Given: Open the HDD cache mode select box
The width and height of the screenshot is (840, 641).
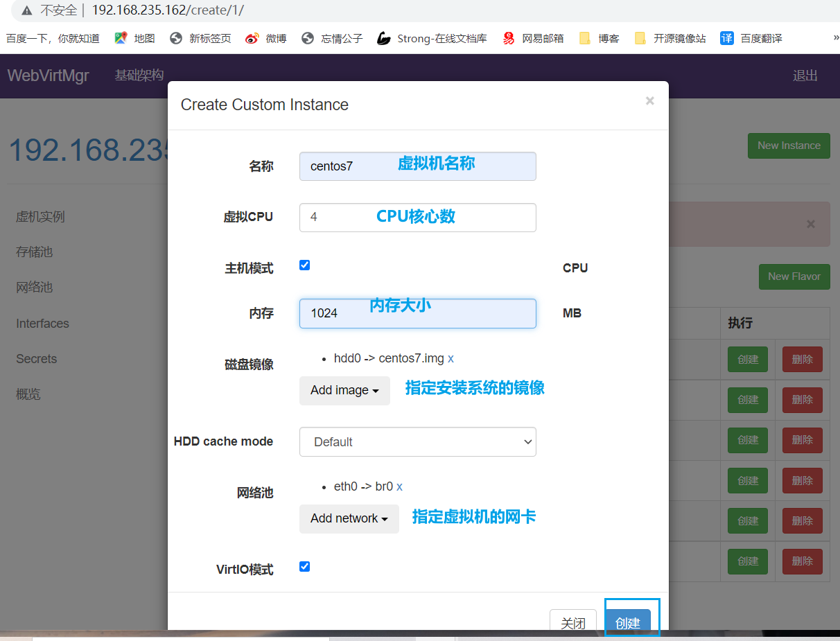Looking at the screenshot, I should pyautogui.click(x=417, y=441).
